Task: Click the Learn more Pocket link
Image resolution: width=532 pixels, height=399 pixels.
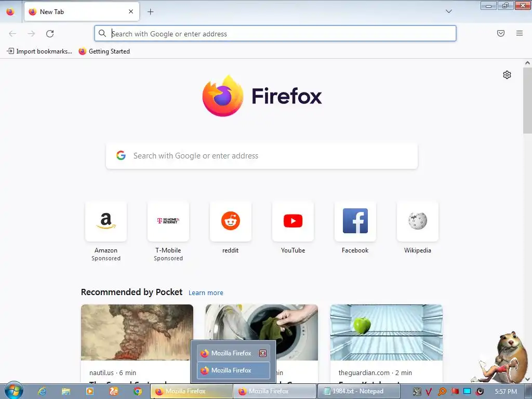Action: pyautogui.click(x=206, y=292)
